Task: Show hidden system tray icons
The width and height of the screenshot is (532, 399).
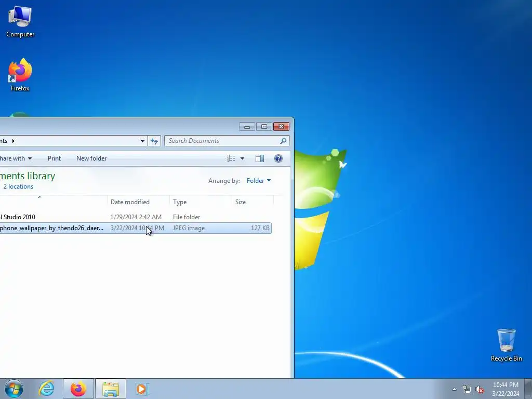Action: [x=454, y=389]
